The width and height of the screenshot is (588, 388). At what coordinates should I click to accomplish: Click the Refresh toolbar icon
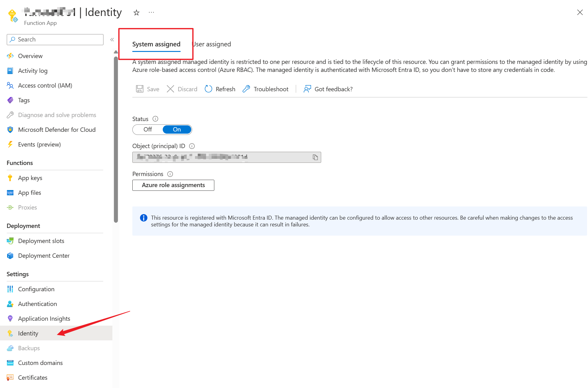(208, 89)
